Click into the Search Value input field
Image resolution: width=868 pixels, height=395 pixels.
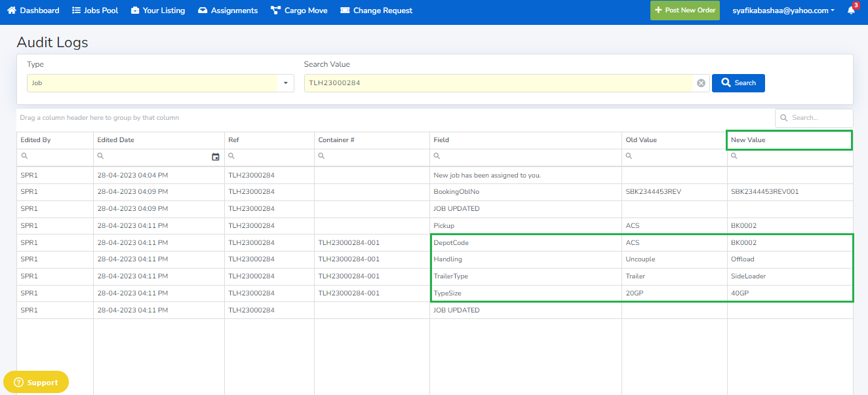pyautogui.click(x=498, y=83)
